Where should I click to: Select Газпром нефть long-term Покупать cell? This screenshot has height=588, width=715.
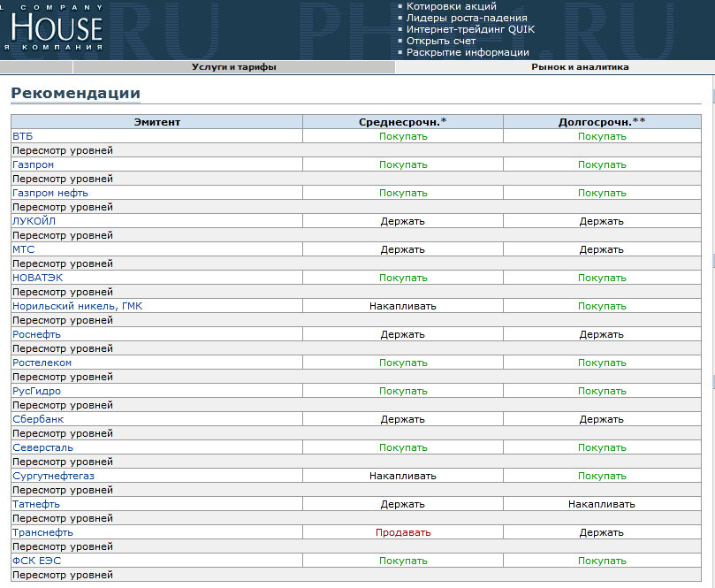click(602, 193)
